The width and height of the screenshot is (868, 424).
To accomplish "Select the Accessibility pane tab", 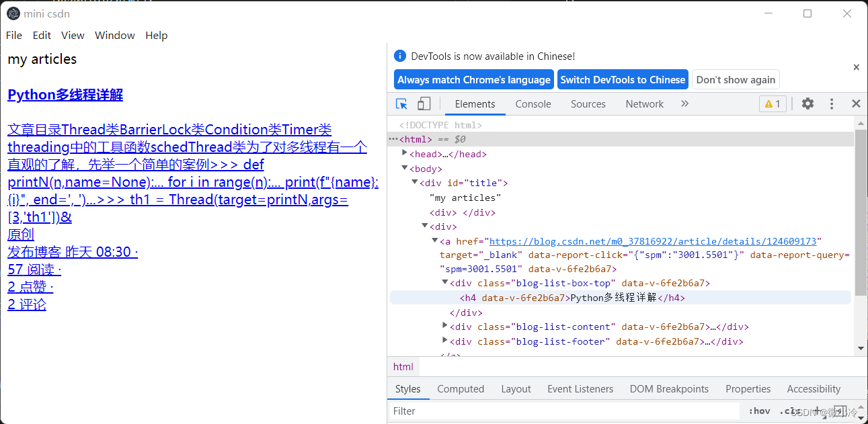I will [x=814, y=389].
